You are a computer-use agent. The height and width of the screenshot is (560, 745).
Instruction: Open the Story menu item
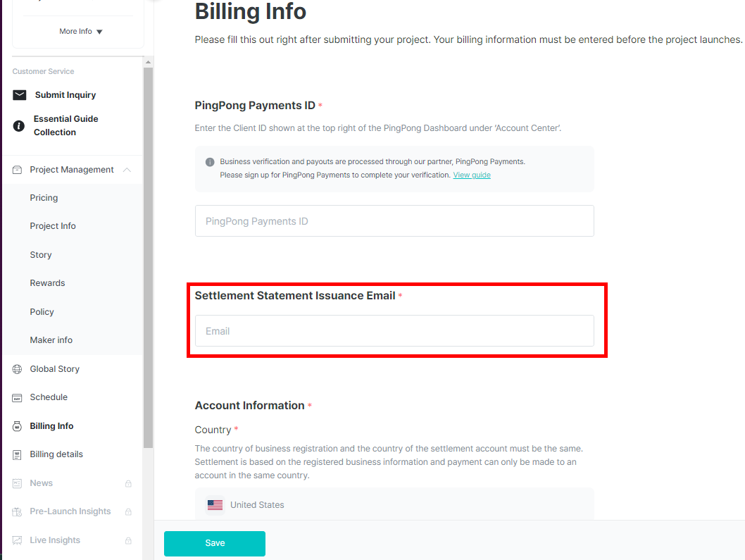pyautogui.click(x=41, y=255)
